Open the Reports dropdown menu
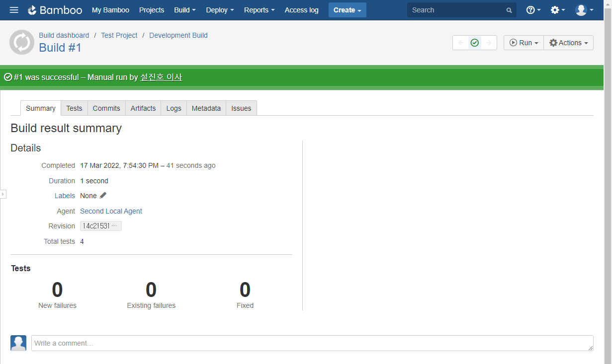Viewport: 612px width, 364px height. pos(259,10)
